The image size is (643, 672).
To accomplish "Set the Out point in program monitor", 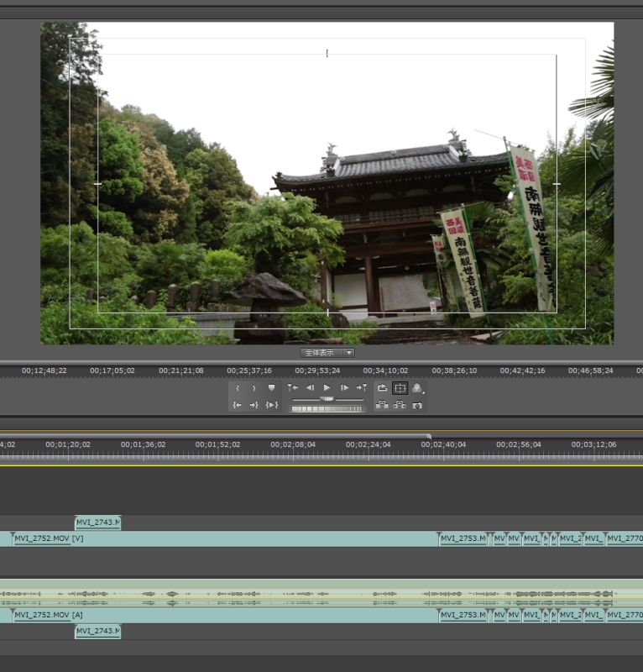I will pos(254,388).
